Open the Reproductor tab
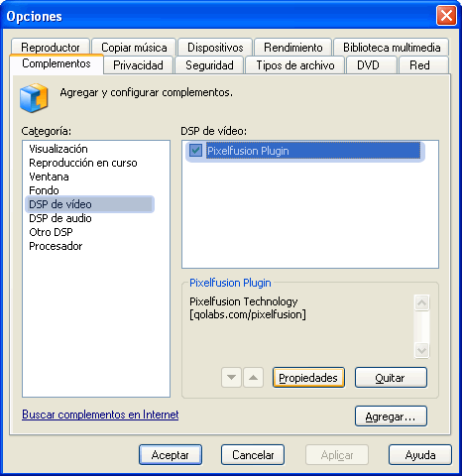This screenshot has height=476, width=462. pos(51,48)
